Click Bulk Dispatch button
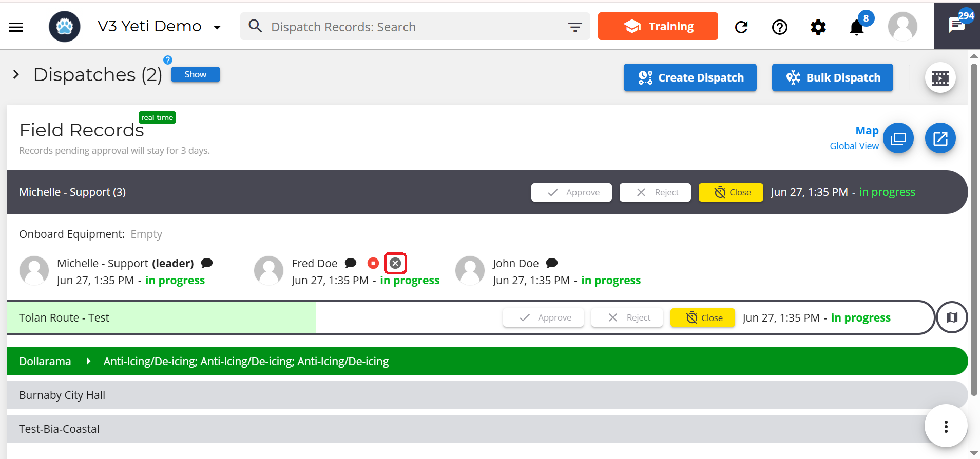 pos(832,77)
